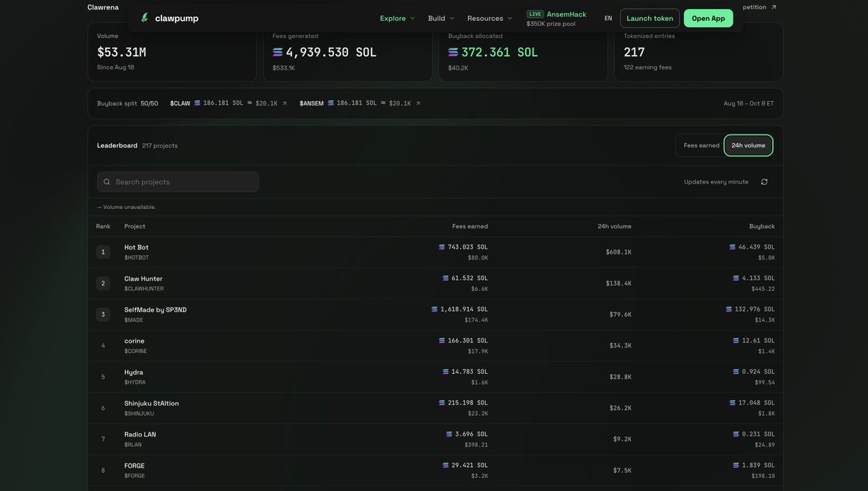Click the Solana icon beside 4,939.530 SOL
This screenshot has width=868, height=491.
278,52
